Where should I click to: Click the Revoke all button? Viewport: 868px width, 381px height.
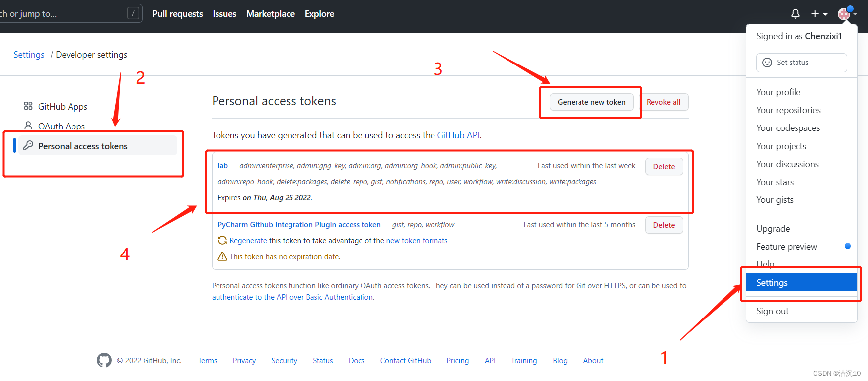[x=663, y=102]
